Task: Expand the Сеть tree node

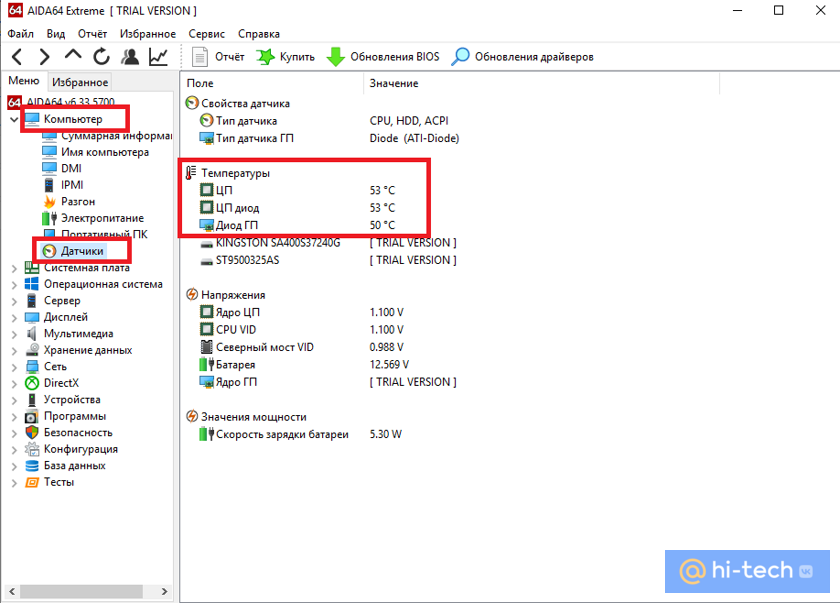Action: click(14, 367)
